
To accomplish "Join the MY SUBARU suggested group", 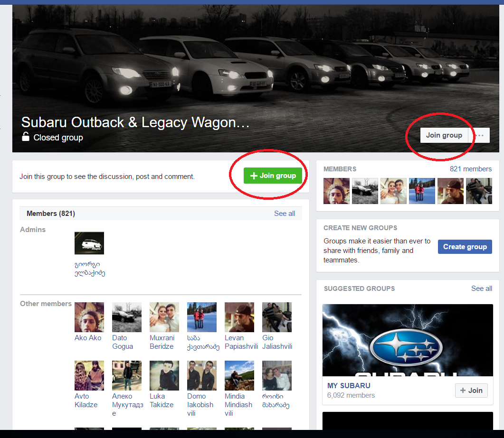I will (471, 391).
